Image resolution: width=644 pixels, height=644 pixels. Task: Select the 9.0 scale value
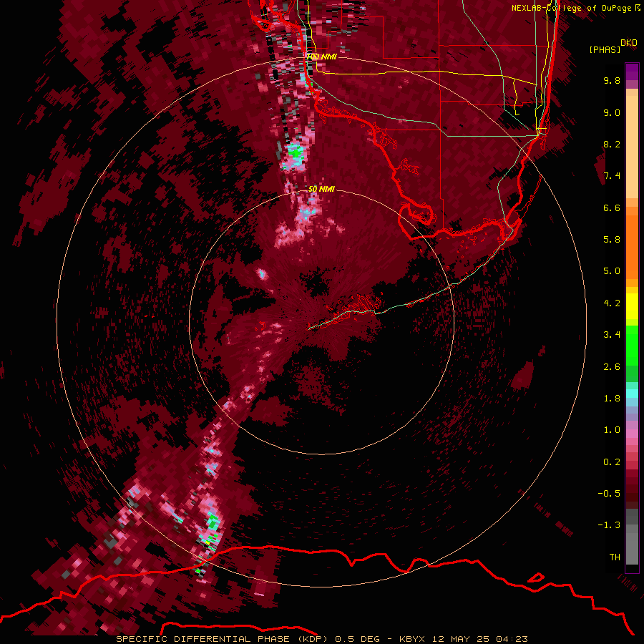[x=612, y=112]
